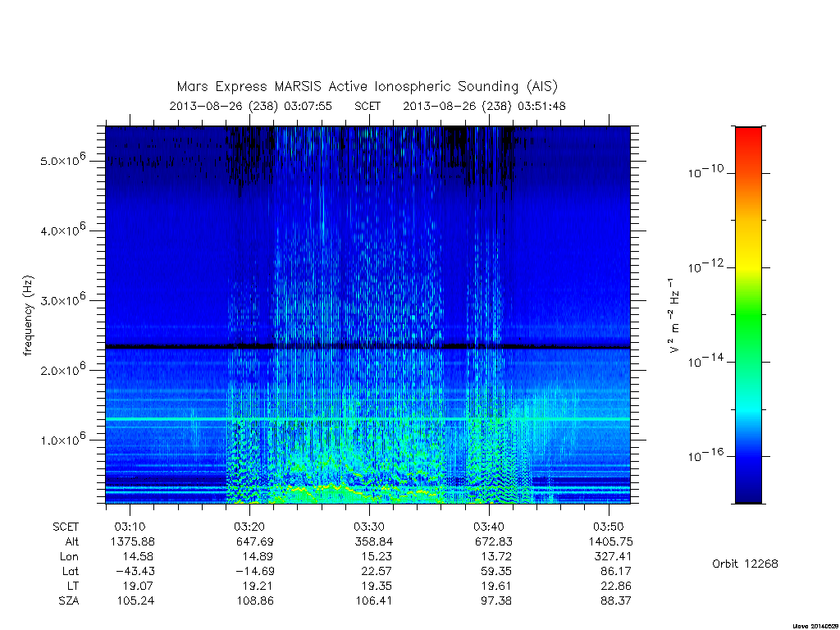Screen dimensions: 840x630
Task: Click the 10^-12 color scale label
Action: [x=705, y=265]
